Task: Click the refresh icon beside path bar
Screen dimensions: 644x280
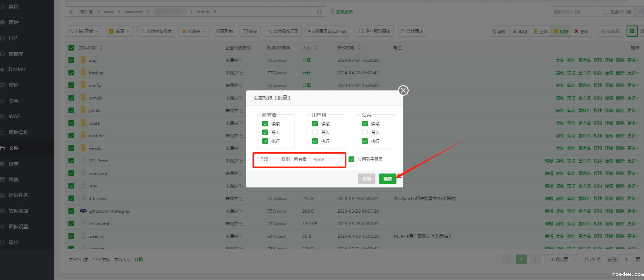Action: [319, 12]
